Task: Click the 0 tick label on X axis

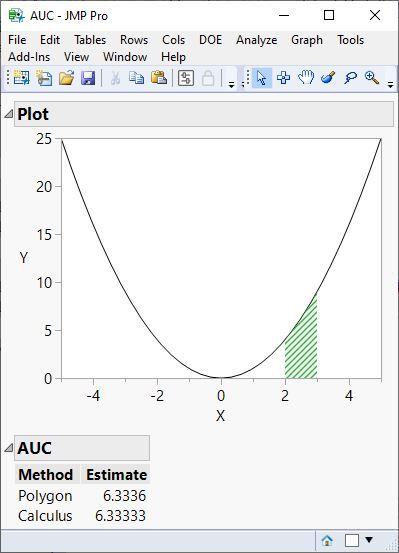Action: 221,396
